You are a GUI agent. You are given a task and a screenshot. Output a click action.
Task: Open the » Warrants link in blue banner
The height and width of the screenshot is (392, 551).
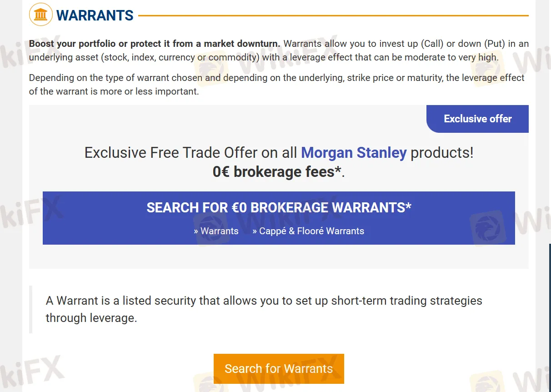pos(216,231)
